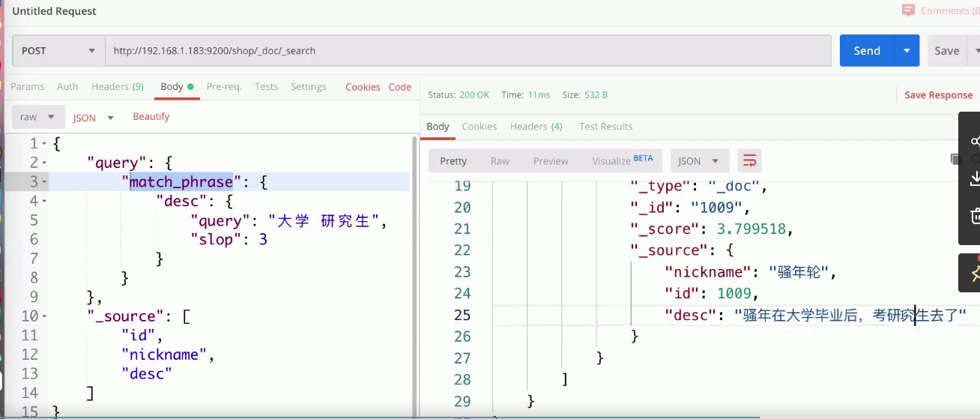Image resolution: width=980 pixels, height=419 pixels.
Task: Click the "slop": 3 line in editor
Action: [229, 239]
